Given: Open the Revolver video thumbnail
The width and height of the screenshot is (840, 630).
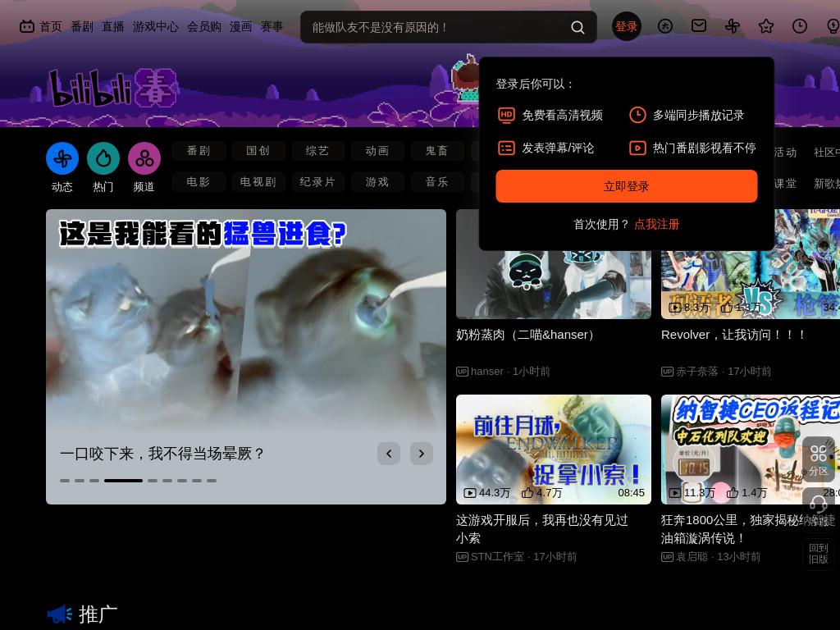Looking at the screenshot, I should point(751,284).
